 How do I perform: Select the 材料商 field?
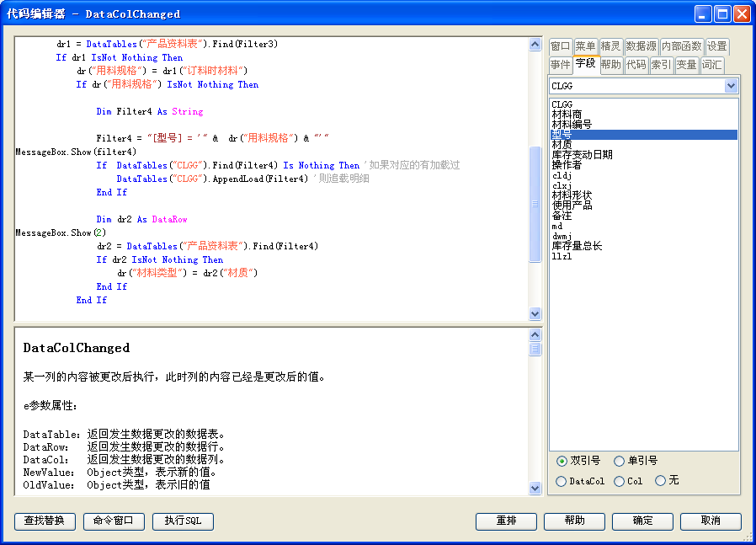pos(644,115)
